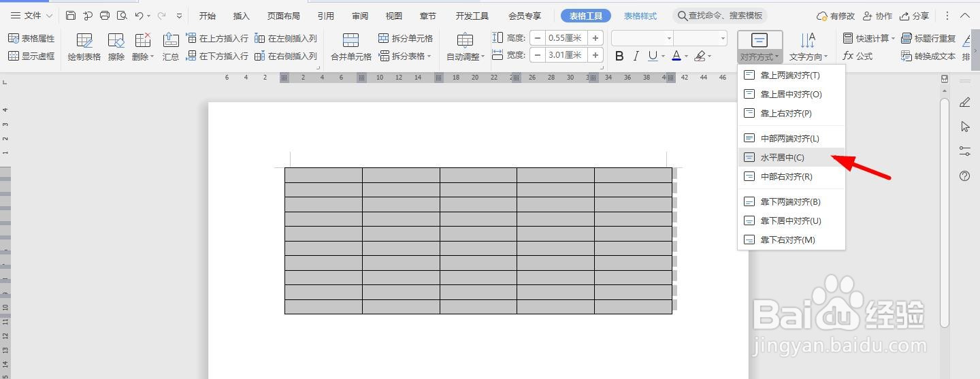Click the Summary (汇总) button
Screen dimensions: 980x379
point(171,48)
